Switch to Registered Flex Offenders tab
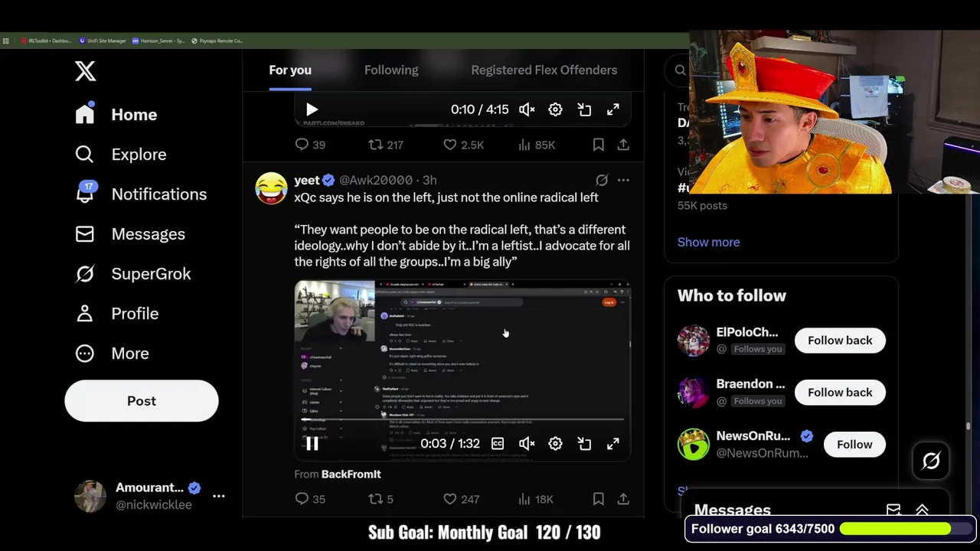The image size is (980, 551). 544,70
